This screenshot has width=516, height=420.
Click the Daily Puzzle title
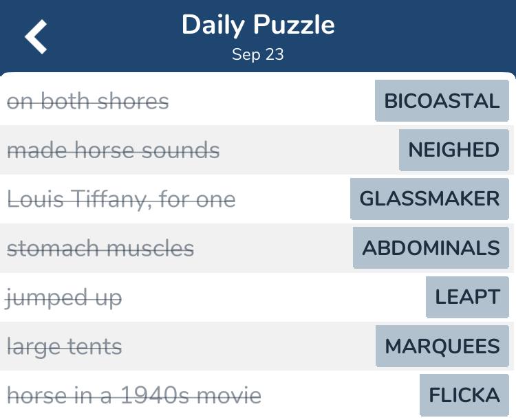(x=258, y=25)
